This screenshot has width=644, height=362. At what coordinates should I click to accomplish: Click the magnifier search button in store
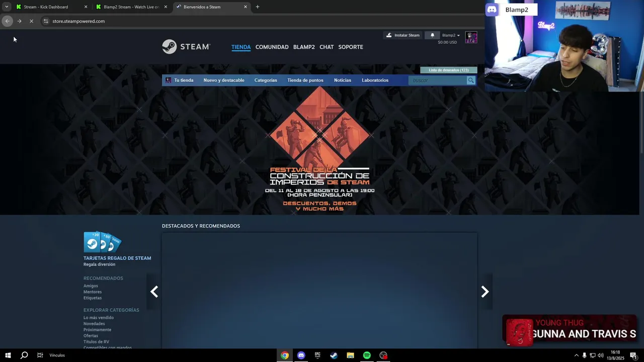coord(471,80)
